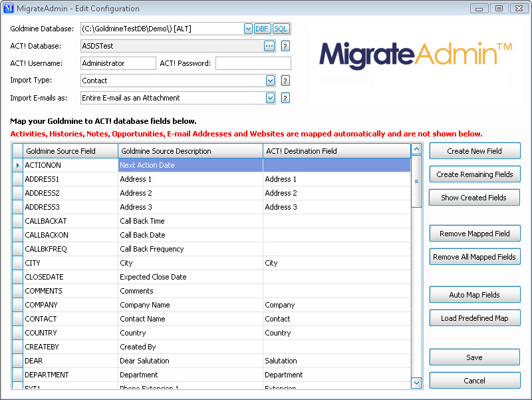Select the CREATEBY source field cell
This screenshot has height=400, width=532.
tap(70, 347)
